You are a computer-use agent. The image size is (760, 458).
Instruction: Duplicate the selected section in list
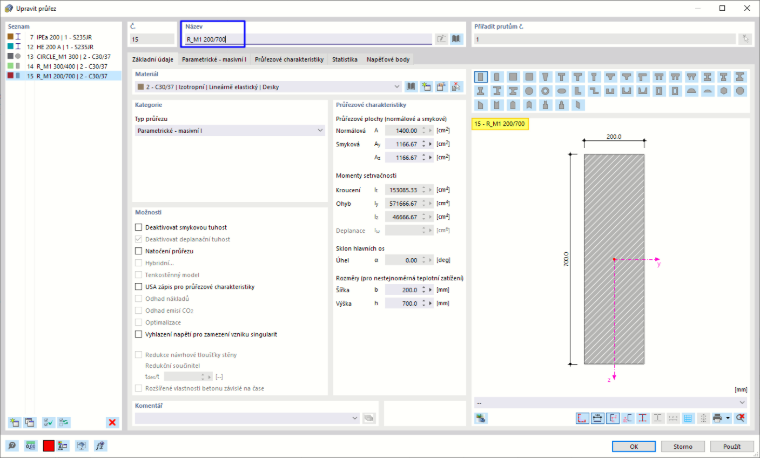30,422
